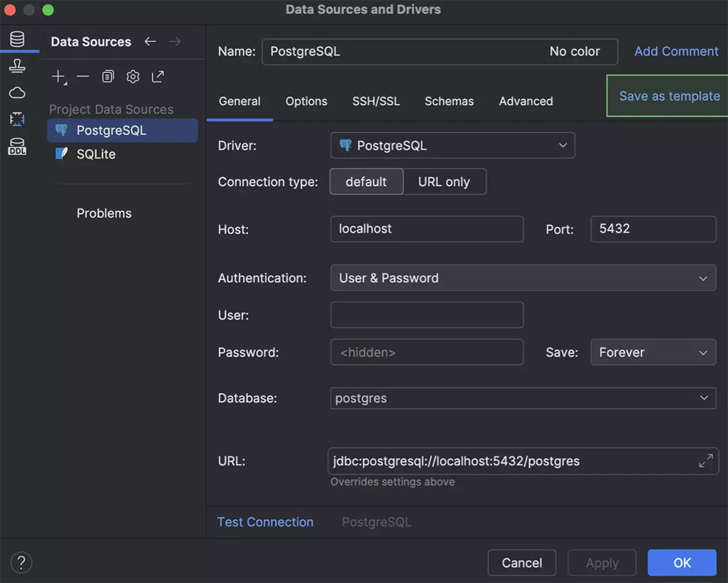Open the Data Sources database icon panel
The width and height of the screenshot is (728, 583).
point(17,39)
